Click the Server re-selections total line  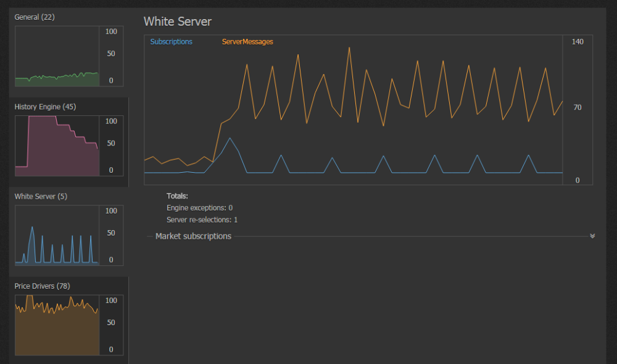pos(202,220)
